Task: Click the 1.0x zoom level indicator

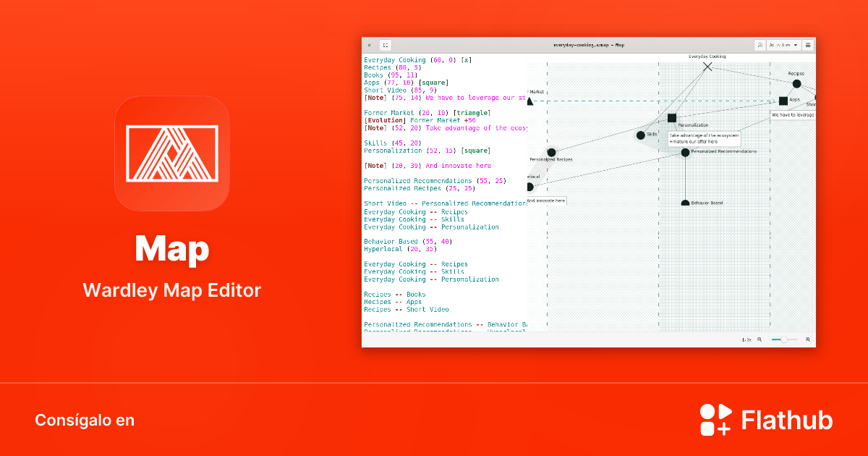Action: [747, 339]
